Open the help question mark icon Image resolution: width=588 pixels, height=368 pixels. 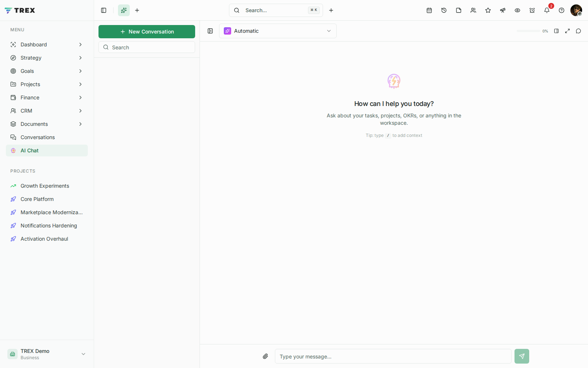[562, 10]
